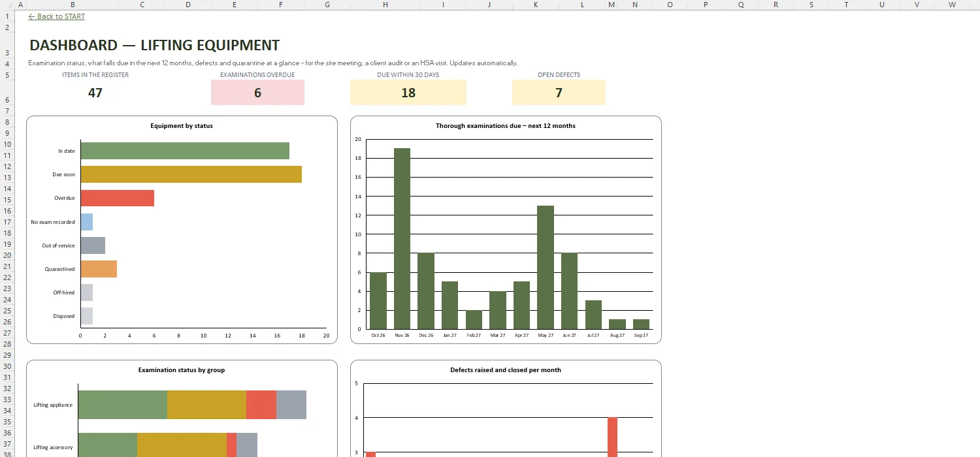This screenshot has width=980, height=457.
Task: Click the orange Quarantined bar
Action: point(99,269)
